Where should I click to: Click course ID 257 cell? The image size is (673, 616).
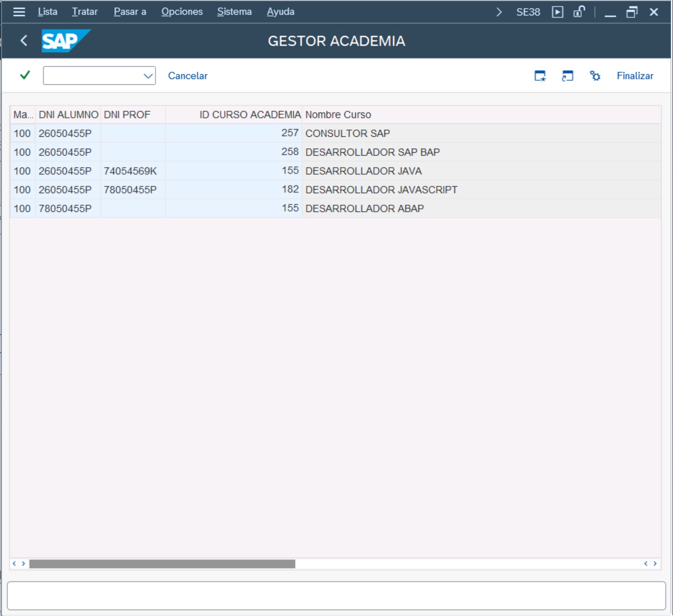click(234, 133)
